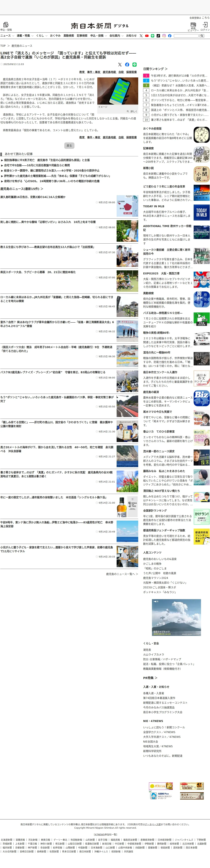Open 県民スポーツ大会、ラグビーから開幕 headline
Screen dimensions: 210x868
tap(38, 272)
